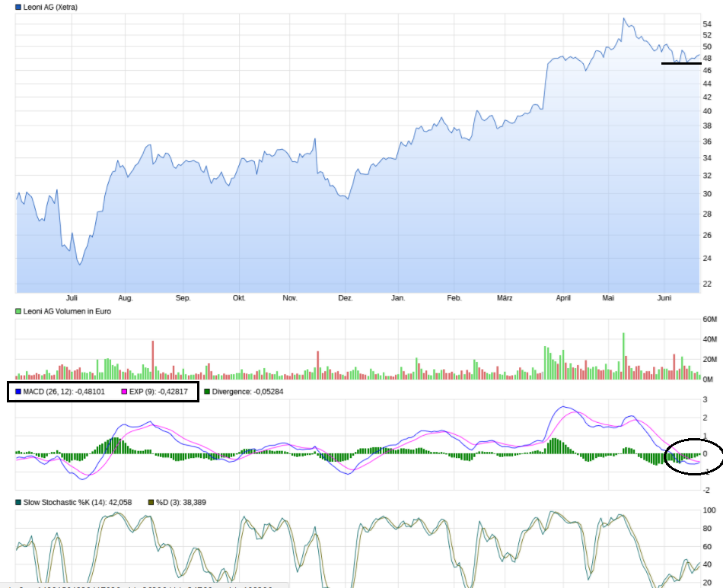This screenshot has height=588, width=723.
Task: Select the 'Leoni AG Volumen in Euro' label
Action: coord(67,312)
